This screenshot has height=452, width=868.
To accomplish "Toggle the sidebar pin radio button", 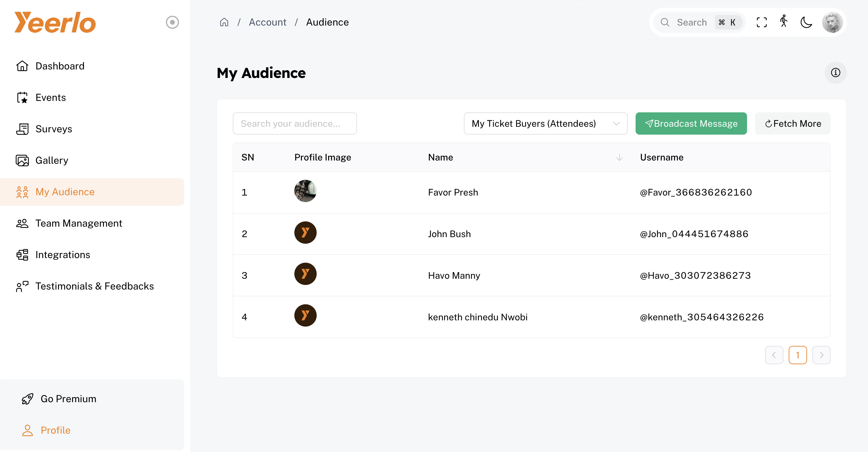I will pos(172,22).
